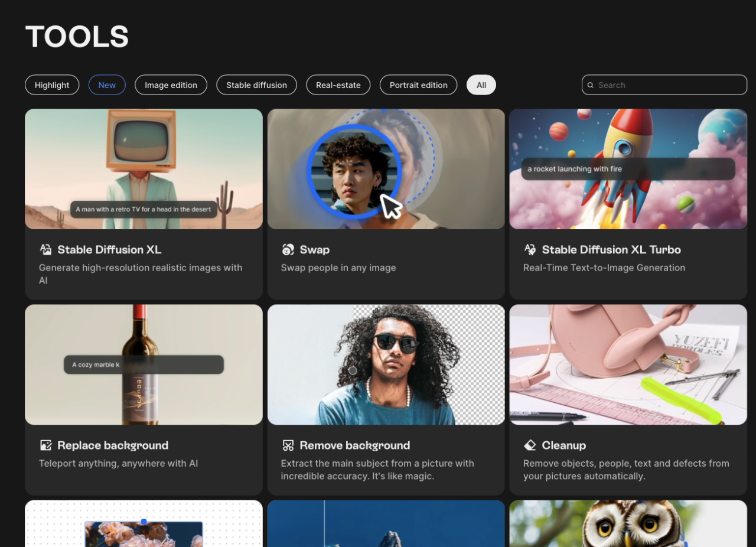Open the owl preview card
The height and width of the screenshot is (547, 756).
point(628,523)
